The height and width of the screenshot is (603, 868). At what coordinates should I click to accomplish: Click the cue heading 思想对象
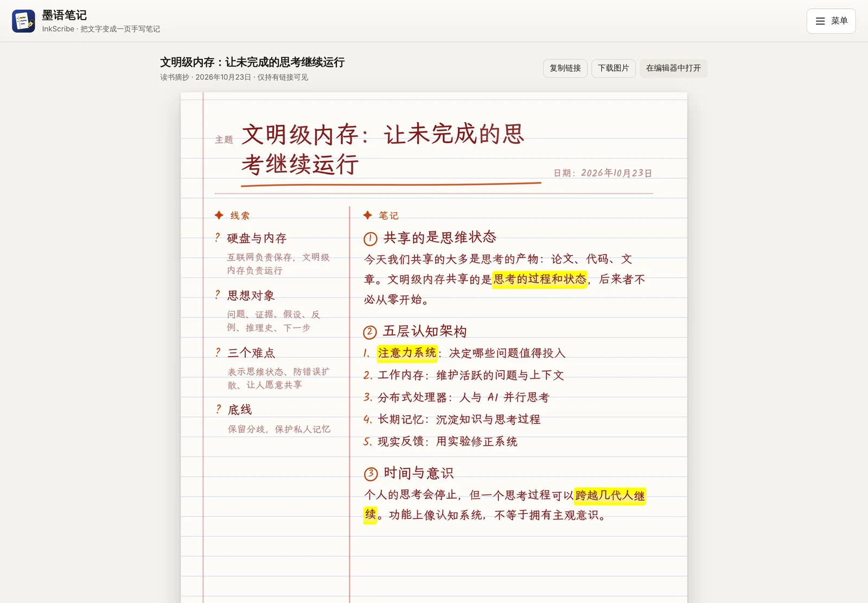251,295
